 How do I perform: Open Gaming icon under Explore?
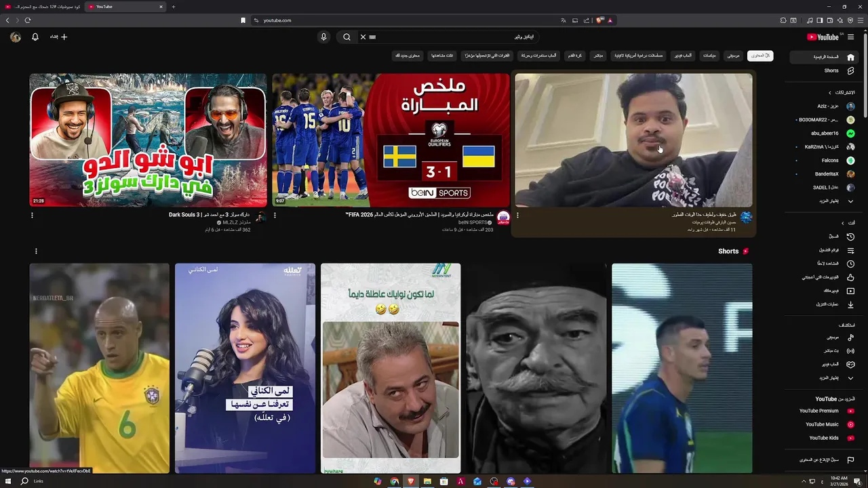coord(850,364)
